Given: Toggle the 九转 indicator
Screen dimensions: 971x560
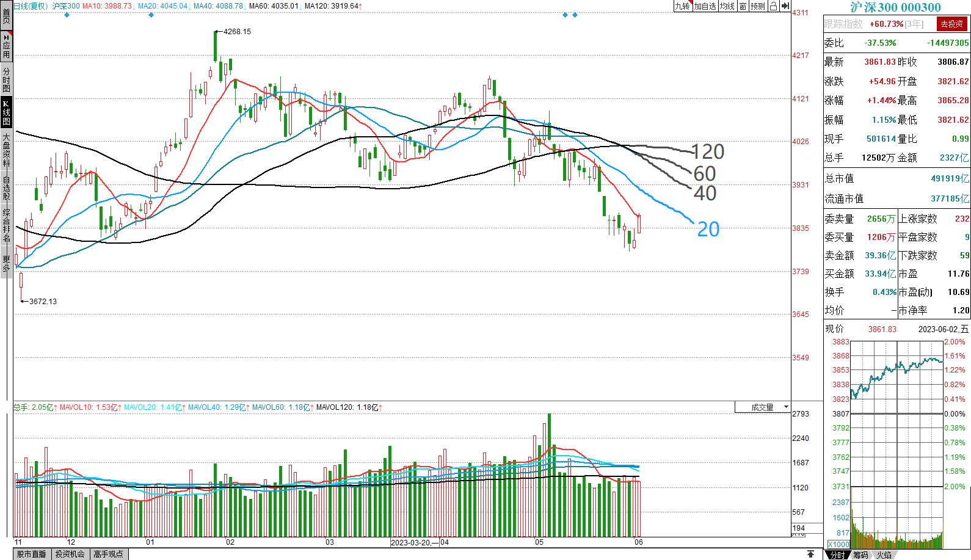Looking at the screenshot, I should click(x=682, y=6).
